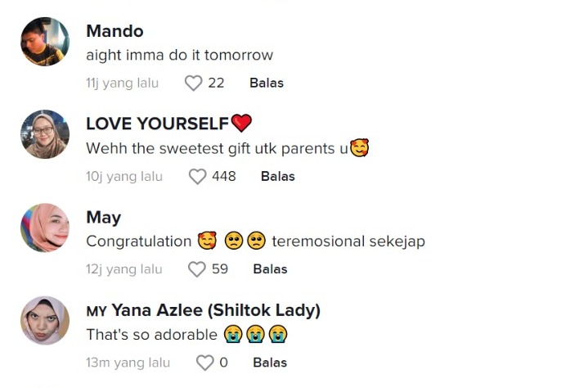Reply to Mando's comment via Balas
Viewport: 588px width, 388px height.
pyautogui.click(x=267, y=83)
